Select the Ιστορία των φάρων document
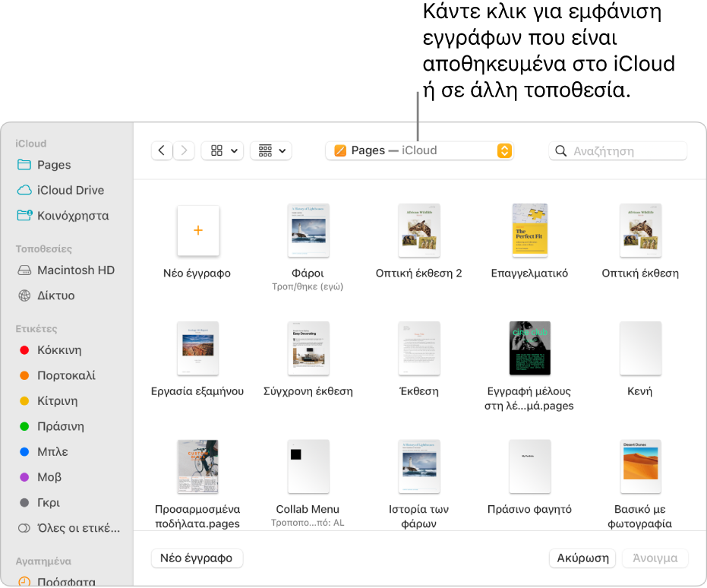This screenshot has width=707, height=588. (x=419, y=466)
